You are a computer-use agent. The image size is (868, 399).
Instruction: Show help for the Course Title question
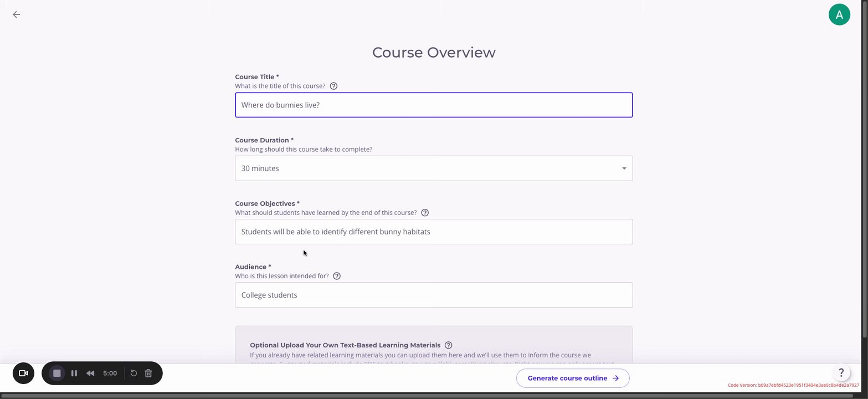point(333,86)
